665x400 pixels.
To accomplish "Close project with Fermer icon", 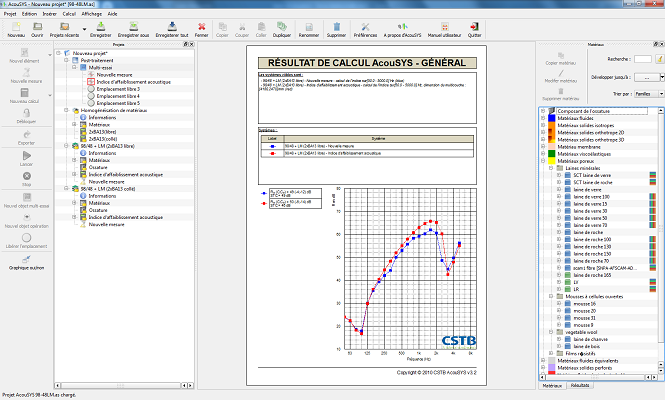I will (201, 27).
